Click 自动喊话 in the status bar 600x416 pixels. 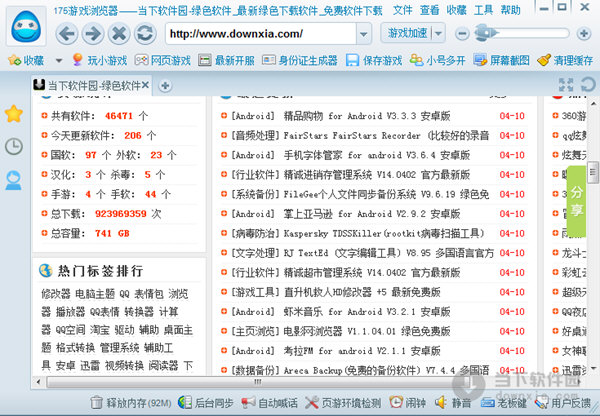[269, 402]
